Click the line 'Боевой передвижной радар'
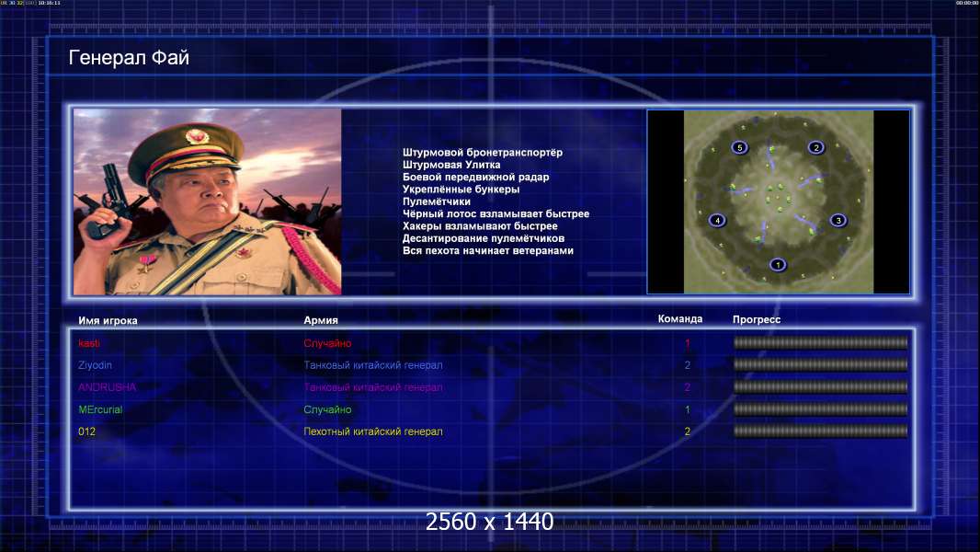 point(475,177)
